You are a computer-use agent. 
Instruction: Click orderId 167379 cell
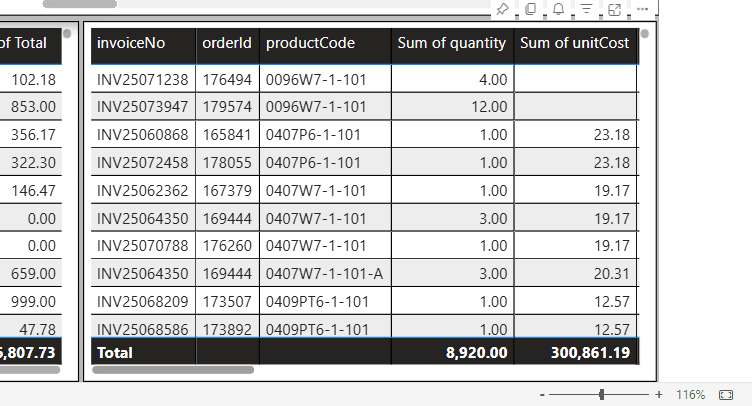coord(227,191)
